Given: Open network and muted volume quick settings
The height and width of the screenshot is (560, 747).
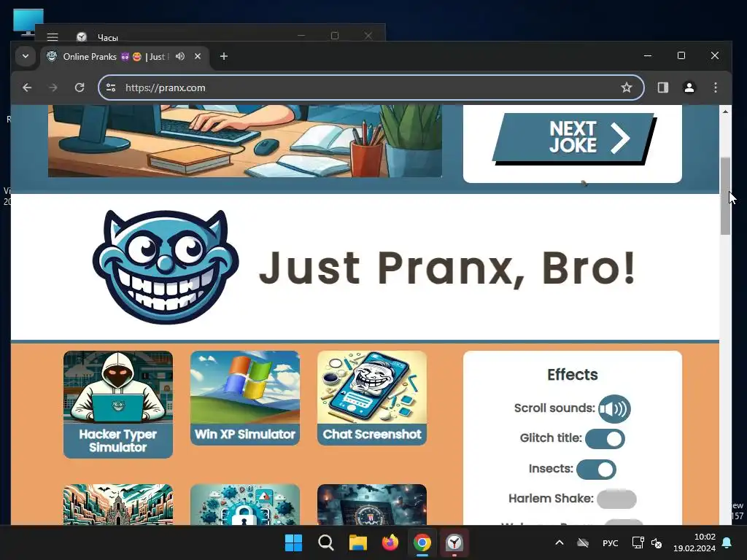Looking at the screenshot, I should point(646,542).
